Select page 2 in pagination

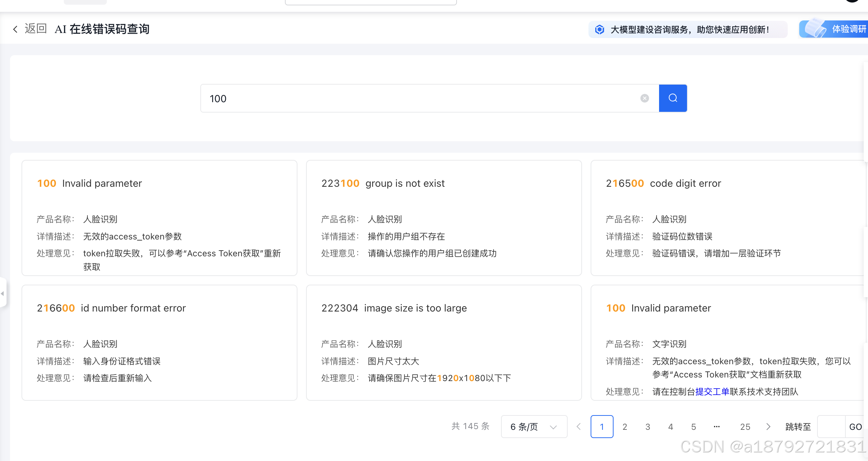pos(625,427)
